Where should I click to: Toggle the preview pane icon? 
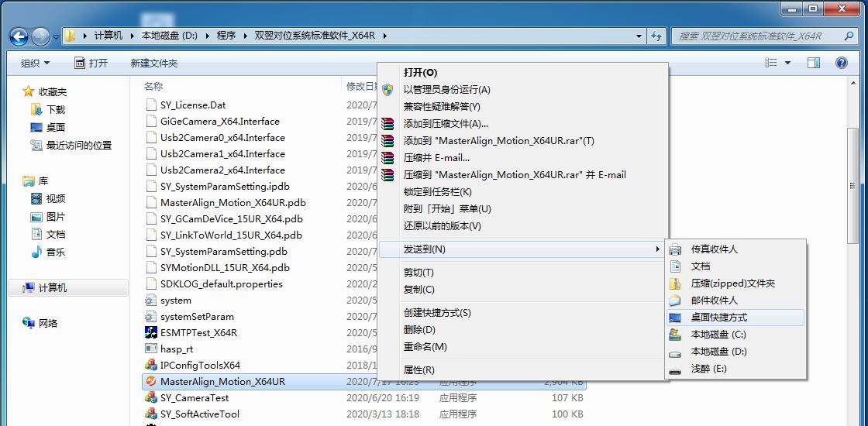click(814, 63)
